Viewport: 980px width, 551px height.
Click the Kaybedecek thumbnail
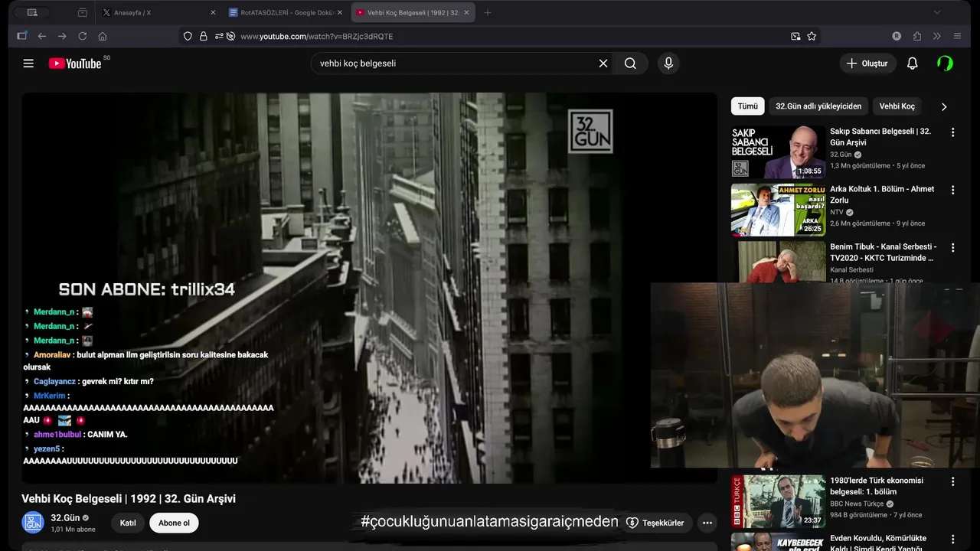(x=778, y=542)
